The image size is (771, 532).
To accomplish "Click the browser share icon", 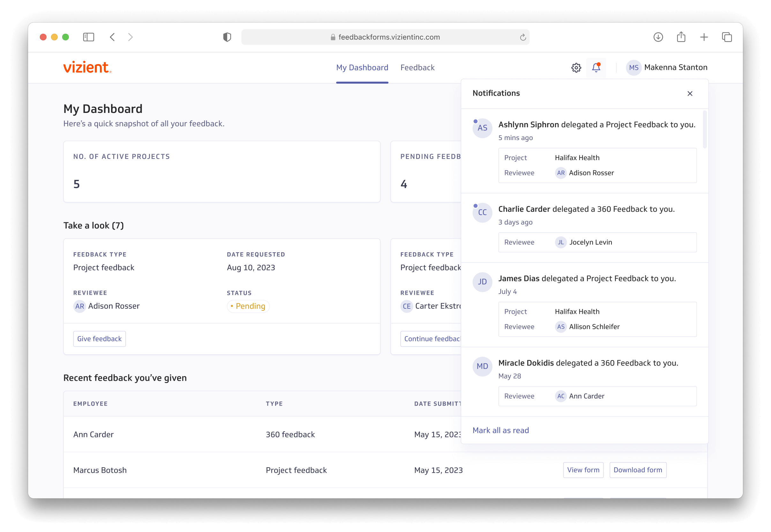I will coord(681,37).
